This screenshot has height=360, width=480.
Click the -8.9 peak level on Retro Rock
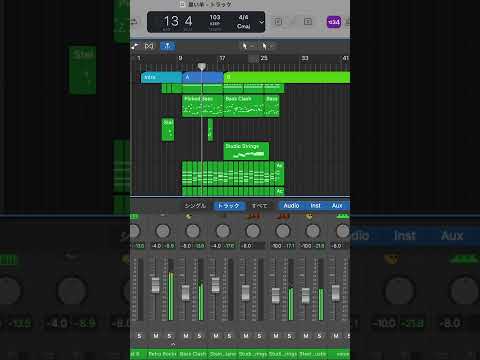[170, 246]
